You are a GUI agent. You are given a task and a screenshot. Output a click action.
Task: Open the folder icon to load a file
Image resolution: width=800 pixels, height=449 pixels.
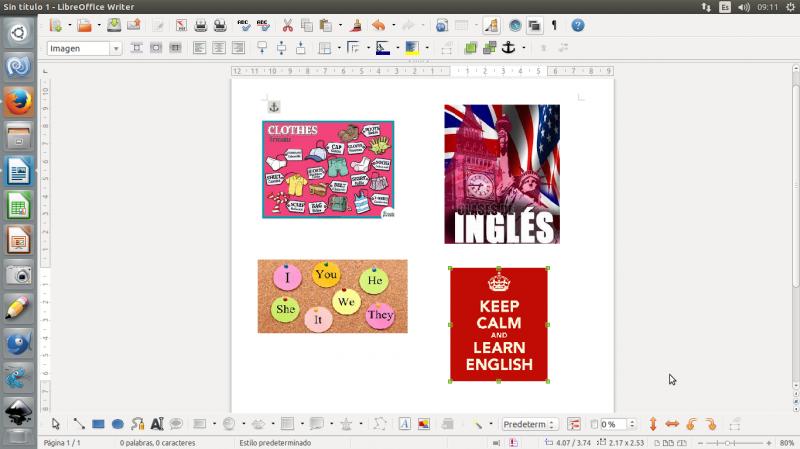click(85, 25)
